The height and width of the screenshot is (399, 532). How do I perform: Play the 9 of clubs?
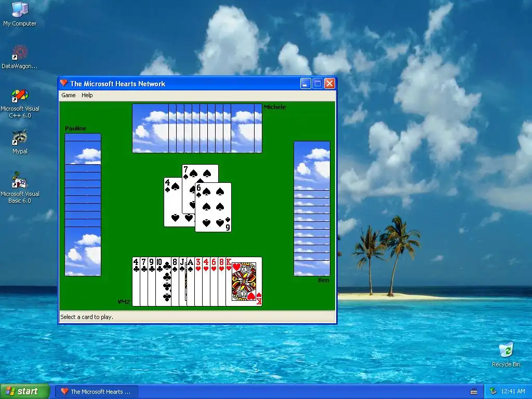tap(151, 282)
